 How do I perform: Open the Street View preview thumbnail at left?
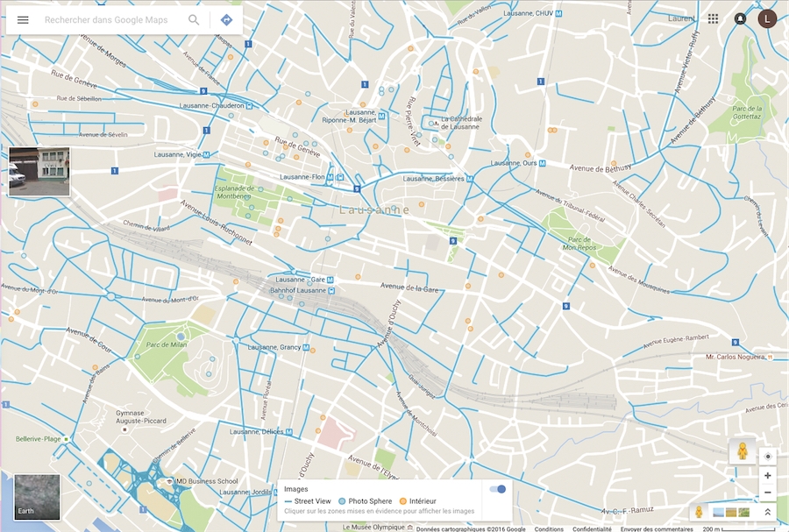coord(39,172)
